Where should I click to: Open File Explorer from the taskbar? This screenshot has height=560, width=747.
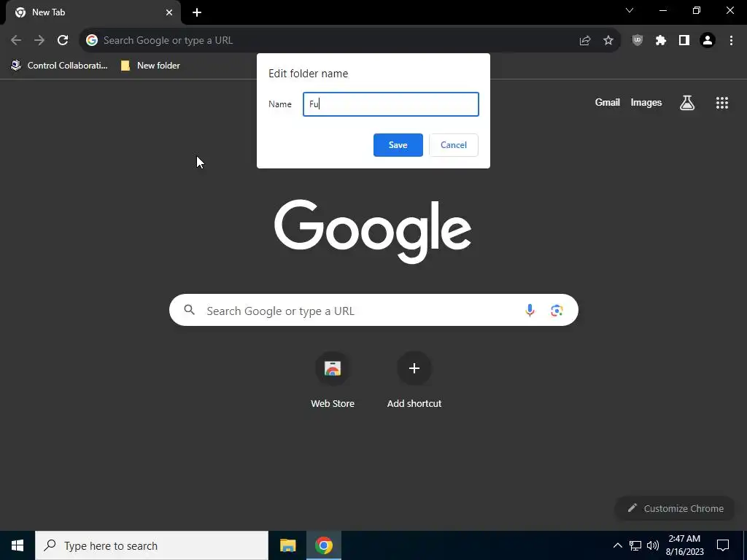(x=287, y=545)
